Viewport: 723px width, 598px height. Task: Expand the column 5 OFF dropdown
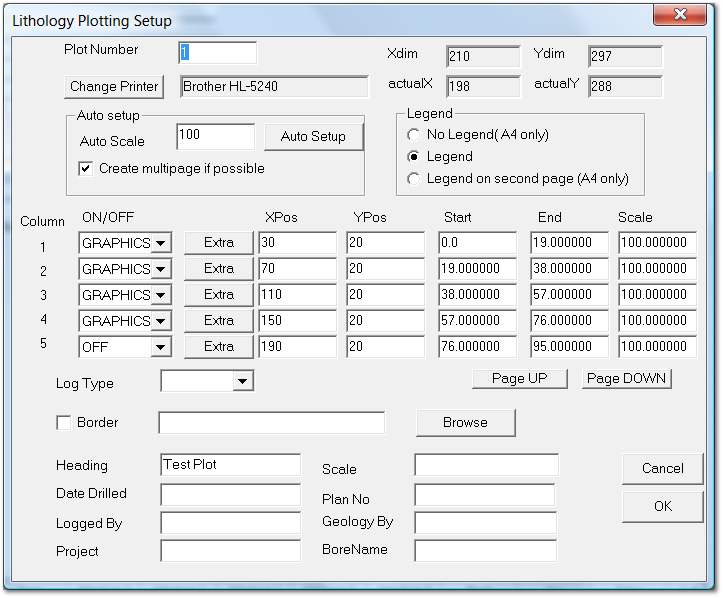click(161, 347)
